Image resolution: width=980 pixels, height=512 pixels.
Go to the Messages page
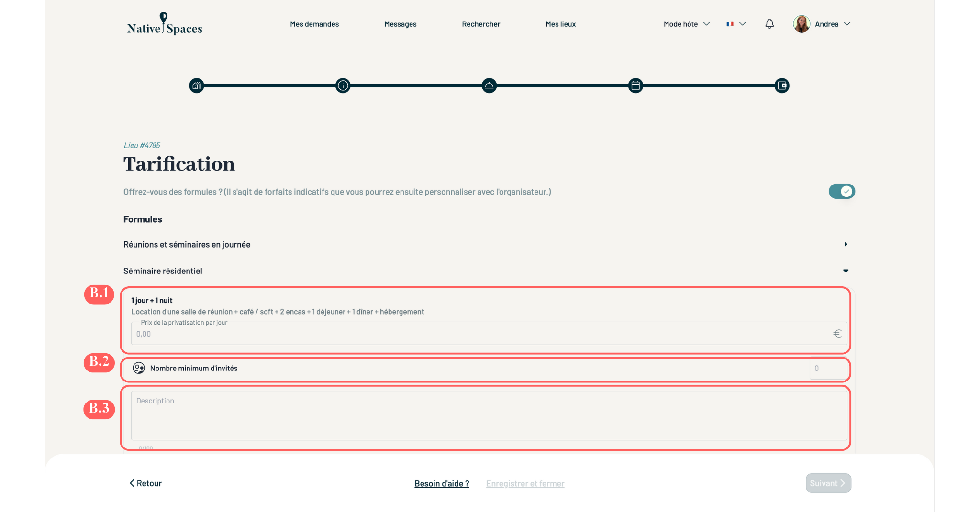(400, 24)
